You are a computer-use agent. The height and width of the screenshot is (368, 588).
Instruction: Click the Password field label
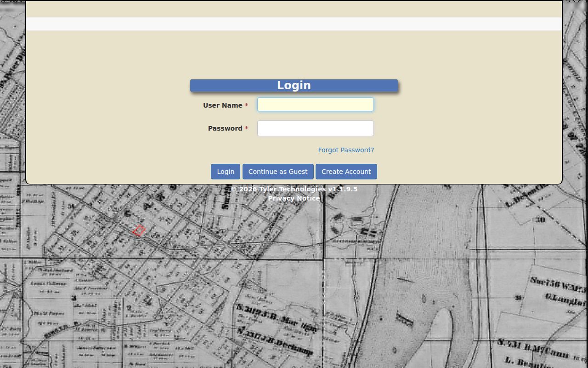[225, 128]
